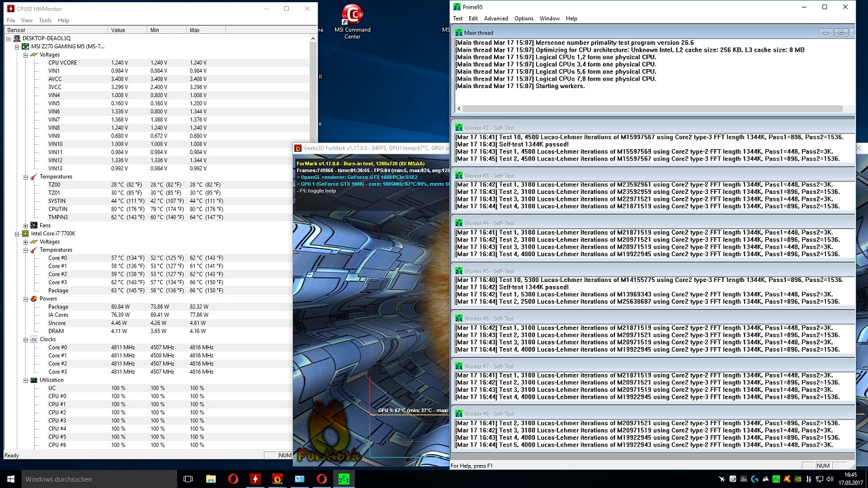Select the Package power row showing 80.84 W
The height and width of the screenshot is (488, 868).
point(157,306)
